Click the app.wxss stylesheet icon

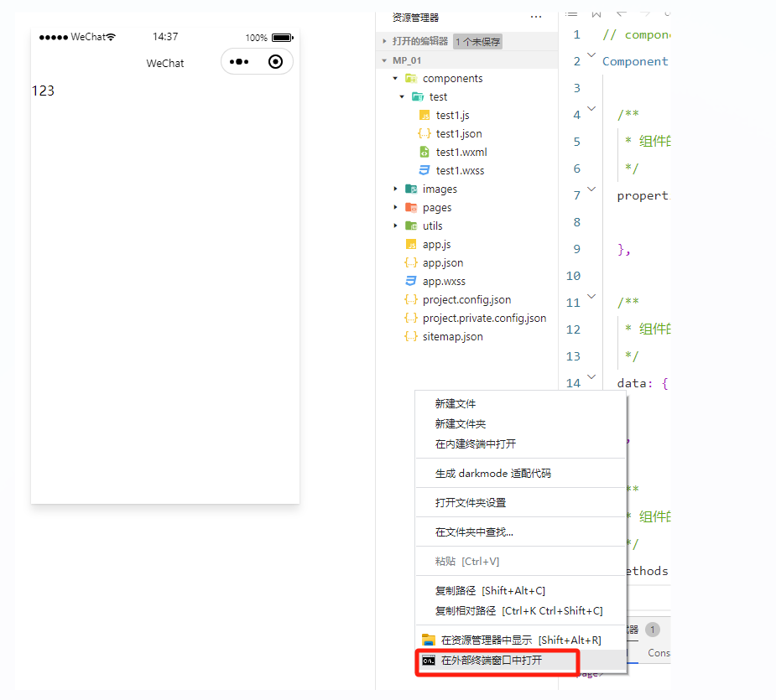(x=411, y=281)
